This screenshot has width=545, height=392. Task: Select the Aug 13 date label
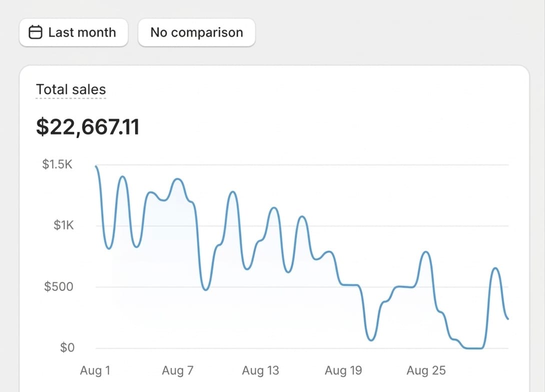pyautogui.click(x=260, y=370)
